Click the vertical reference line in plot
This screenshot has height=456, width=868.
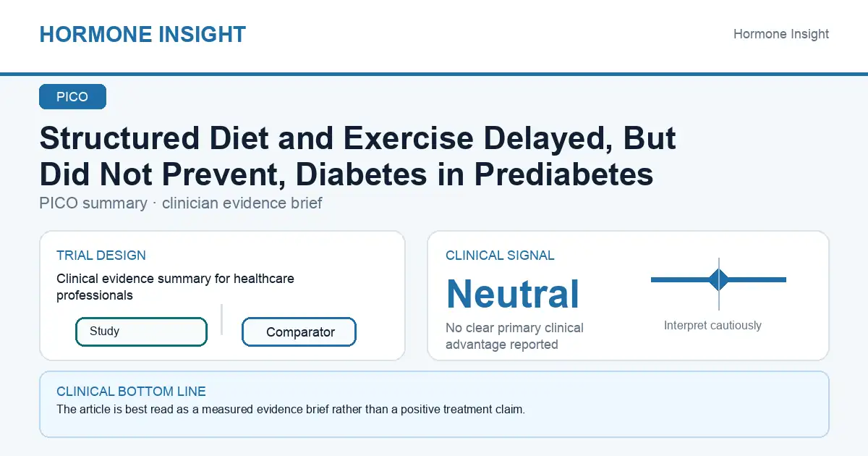pyautogui.click(x=718, y=284)
